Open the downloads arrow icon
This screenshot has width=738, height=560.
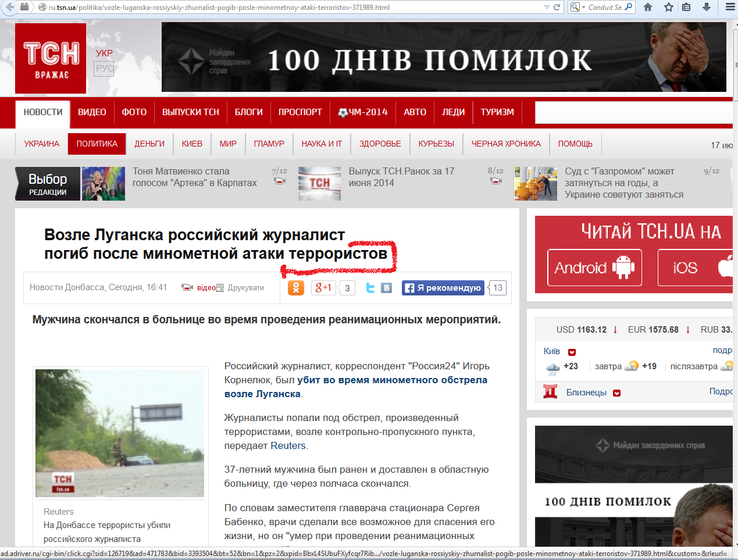pyautogui.click(x=706, y=7)
